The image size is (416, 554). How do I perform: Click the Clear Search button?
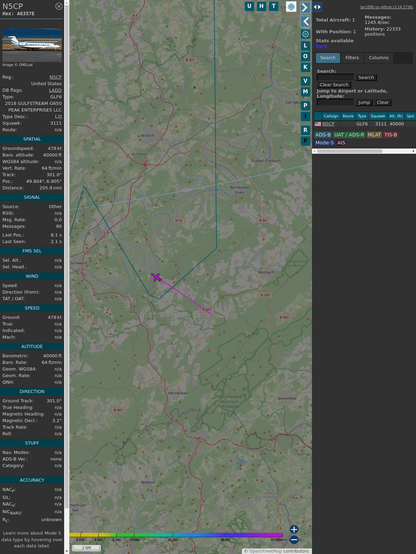click(334, 84)
